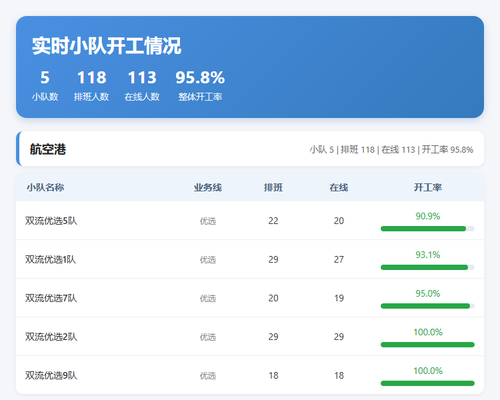Click the 93.1% progress bar
This screenshot has height=400, width=500.
coord(428,267)
